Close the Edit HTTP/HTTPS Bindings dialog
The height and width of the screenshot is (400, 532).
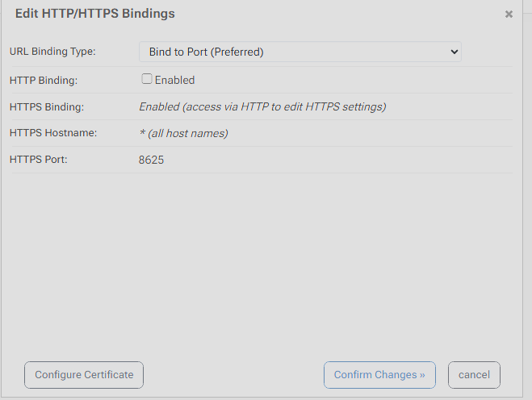[509, 15]
